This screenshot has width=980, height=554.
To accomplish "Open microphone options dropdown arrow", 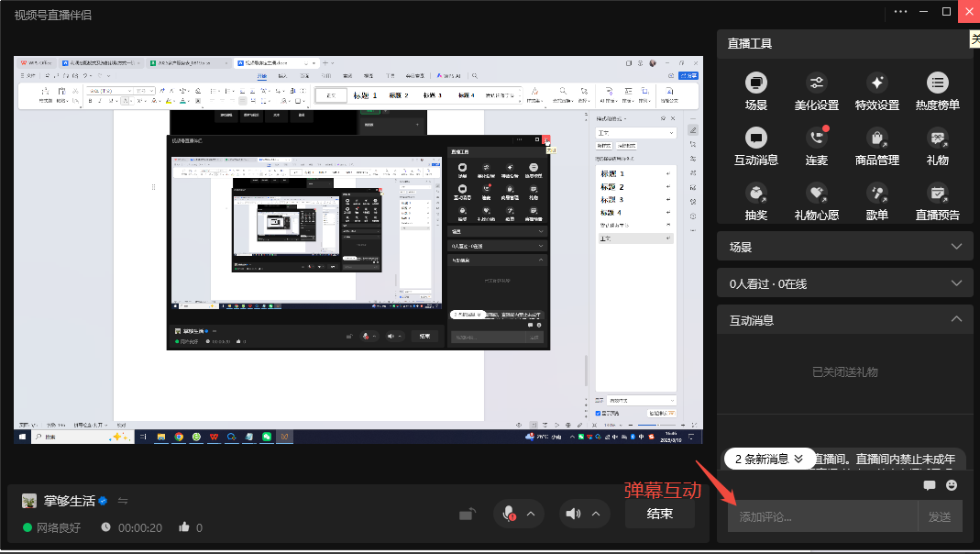I will point(530,514).
